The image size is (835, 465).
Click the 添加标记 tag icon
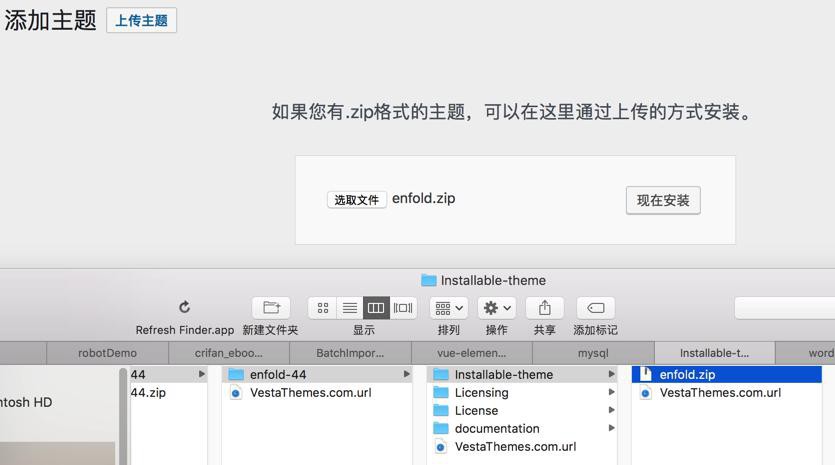click(x=595, y=308)
